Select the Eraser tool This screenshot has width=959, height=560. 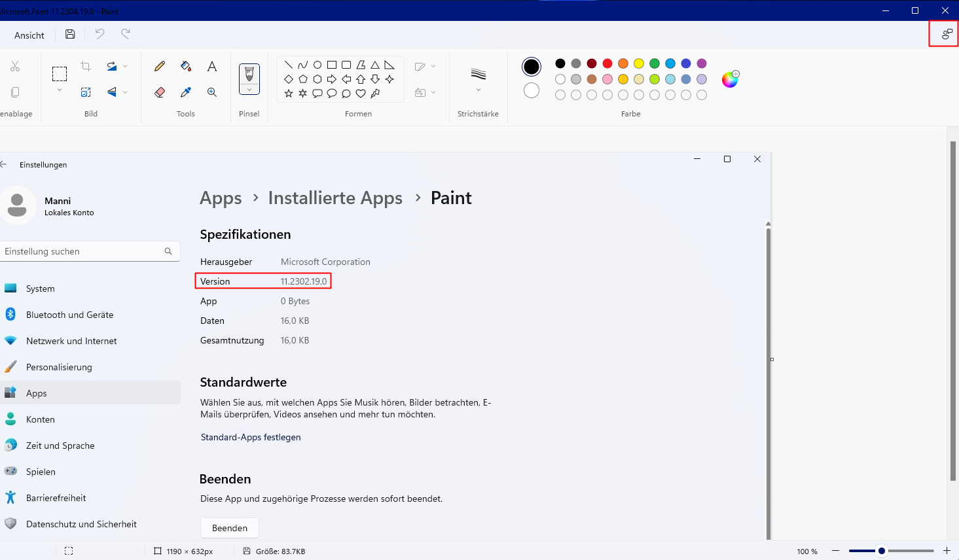(160, 92)
